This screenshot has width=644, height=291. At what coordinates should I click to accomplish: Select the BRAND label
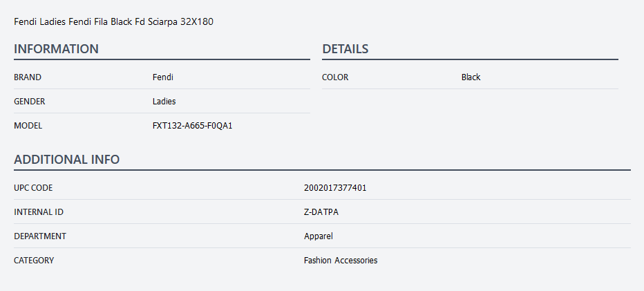(28, 77)
